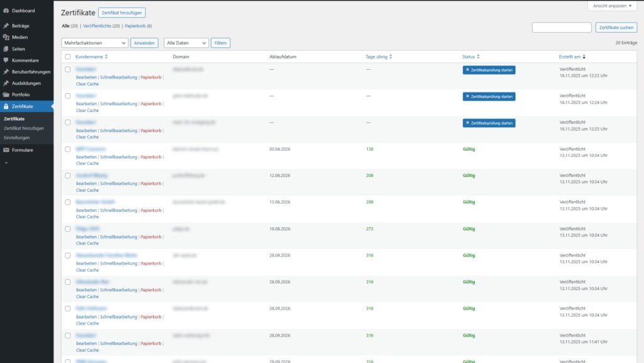644x363 pixels.
Task: Open Einstellungen in the Zertifikate submenu
Action: 17,137
